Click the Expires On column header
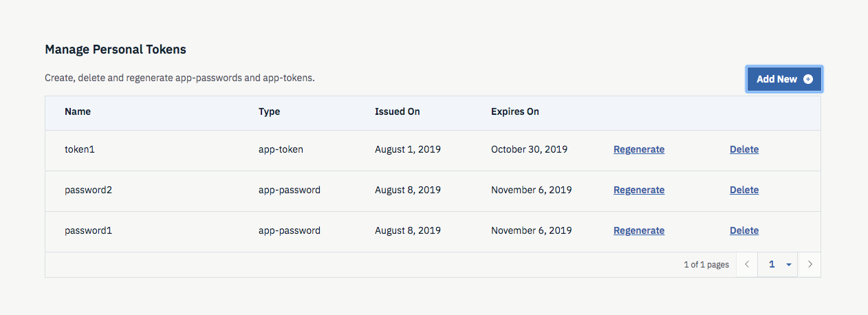The image size is (868, 315). point(515,111)
